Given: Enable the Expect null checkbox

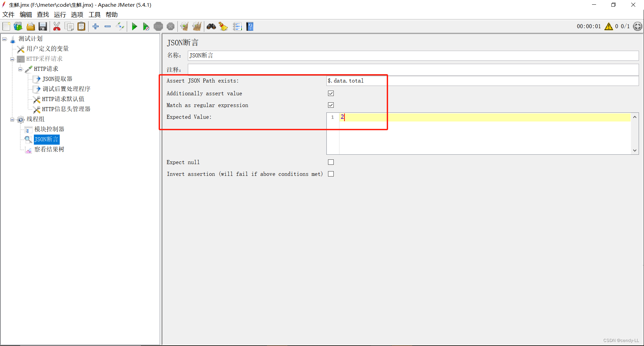Looking at the screenshot, I should (x=331, y=162).
